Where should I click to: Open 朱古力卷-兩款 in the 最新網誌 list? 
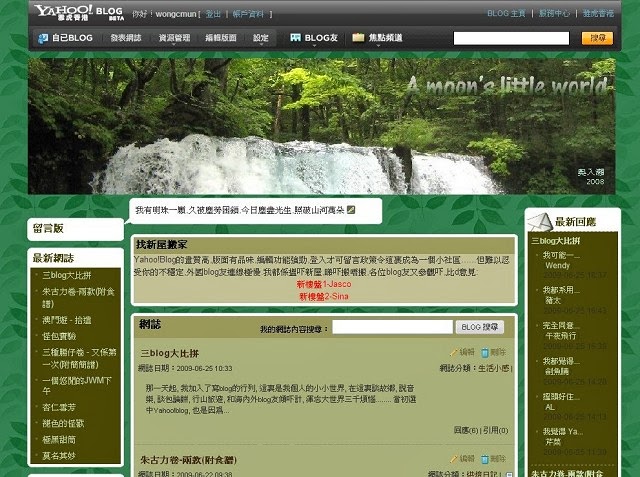point(78,297)
